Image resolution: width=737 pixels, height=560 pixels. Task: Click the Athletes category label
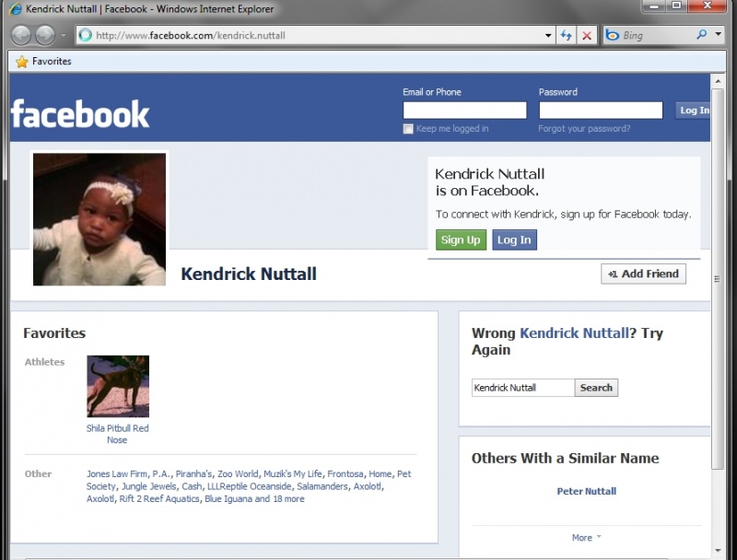click(x=44, y=362)
